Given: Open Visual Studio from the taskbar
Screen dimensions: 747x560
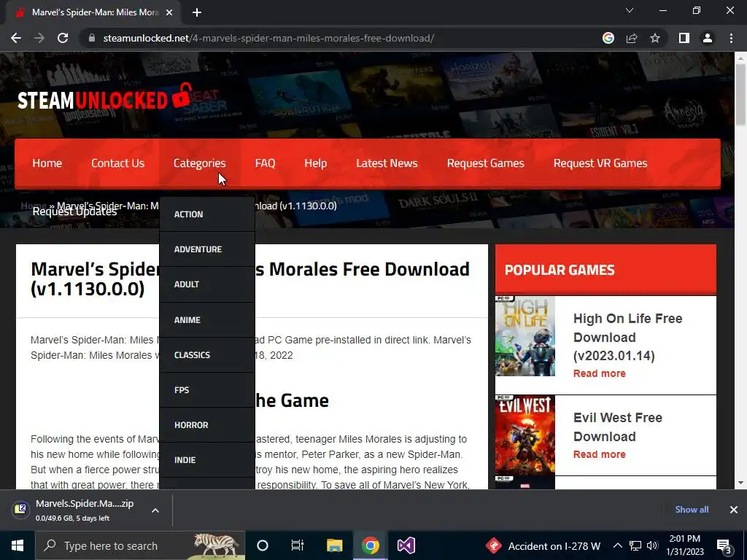Looking at the screenshot, I should coord(406,545).
